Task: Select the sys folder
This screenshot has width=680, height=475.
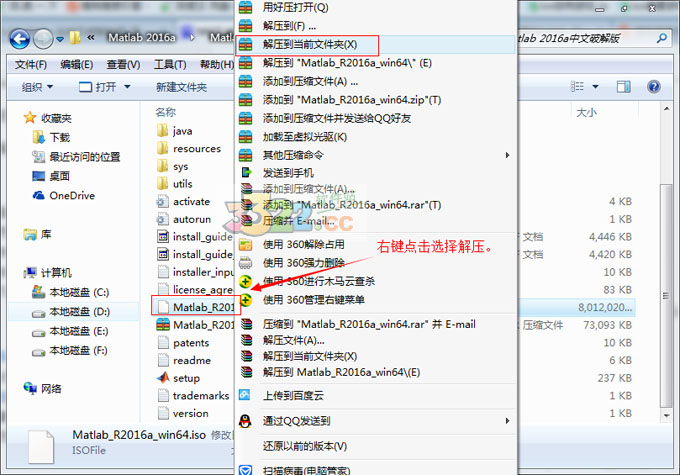Action: click(172, 167)
